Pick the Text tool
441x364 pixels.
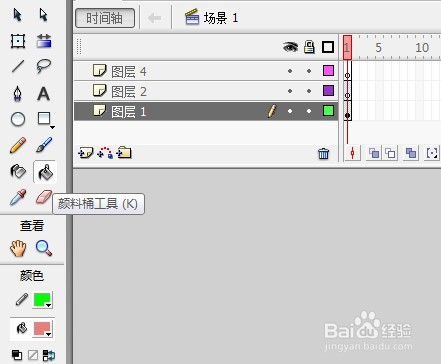click(43, 94)
